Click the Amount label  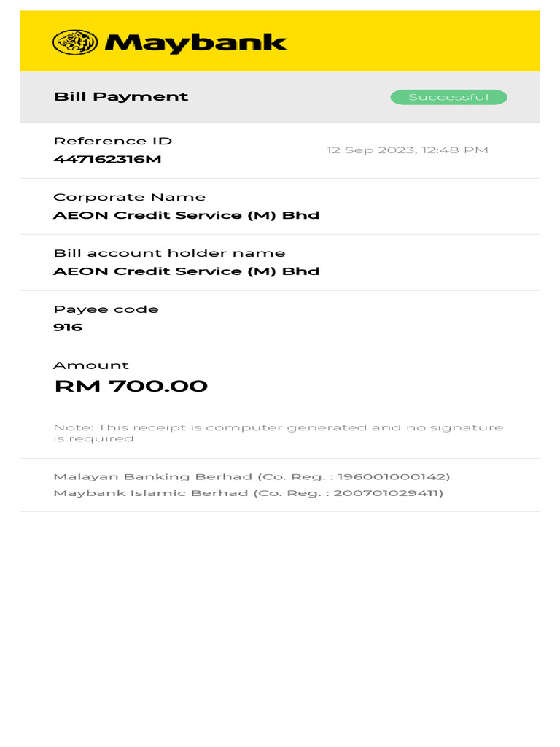(x=90, y=365)
